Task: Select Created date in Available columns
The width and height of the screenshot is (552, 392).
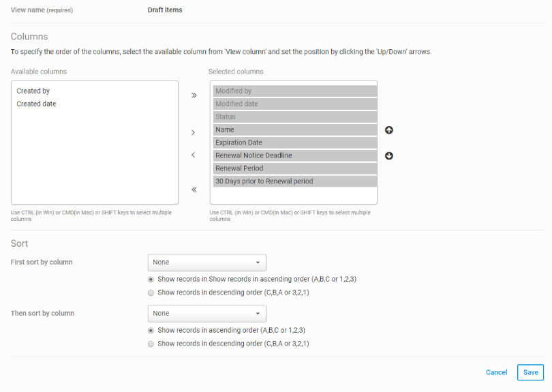Action: pos(36,104)
